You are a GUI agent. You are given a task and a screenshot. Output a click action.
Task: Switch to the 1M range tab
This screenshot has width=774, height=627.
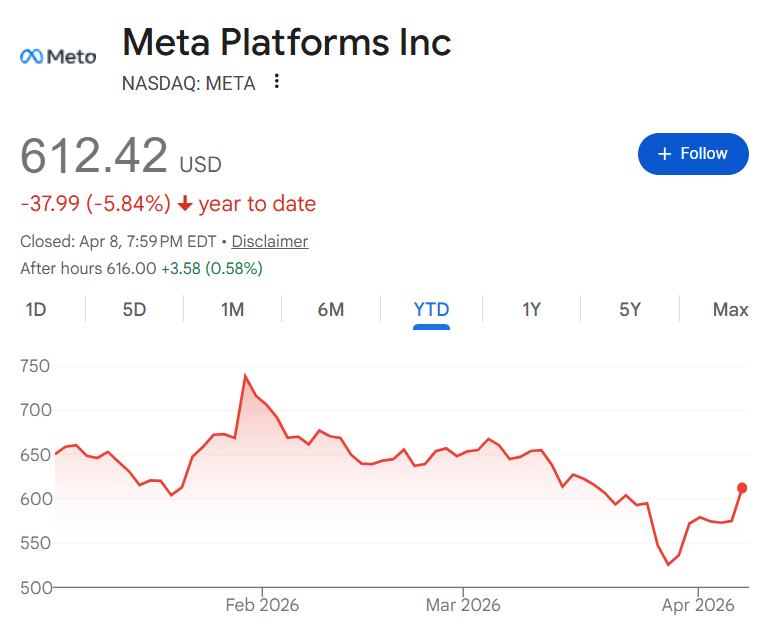tap(232, 309)
